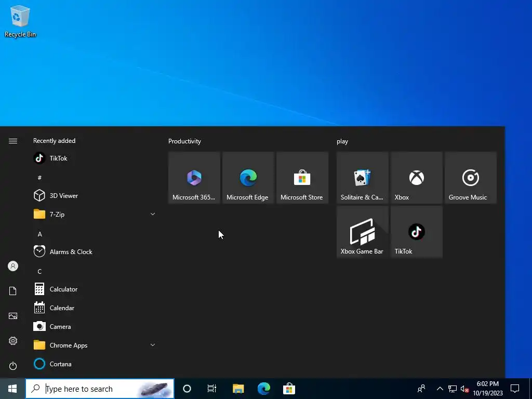Screen dimensions: 532x399
Task: Open the Xbox Game Bar tile
Action: click(x=362, y=232)
